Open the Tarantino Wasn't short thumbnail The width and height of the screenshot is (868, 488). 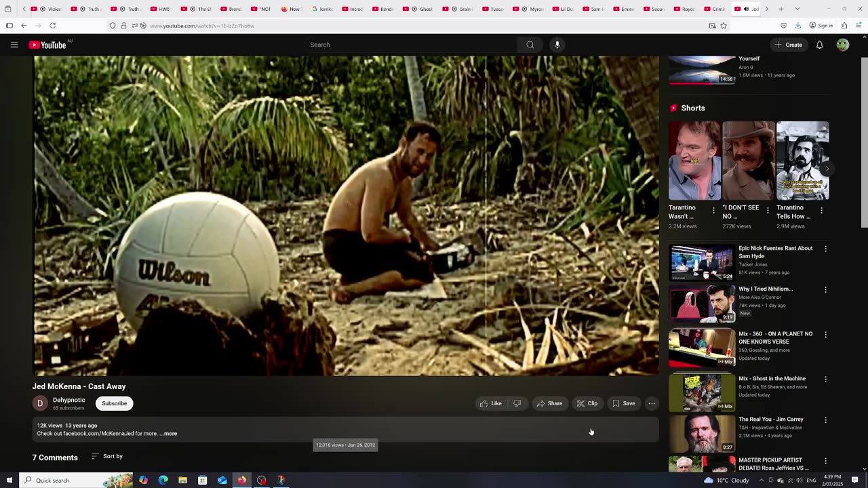694,161
